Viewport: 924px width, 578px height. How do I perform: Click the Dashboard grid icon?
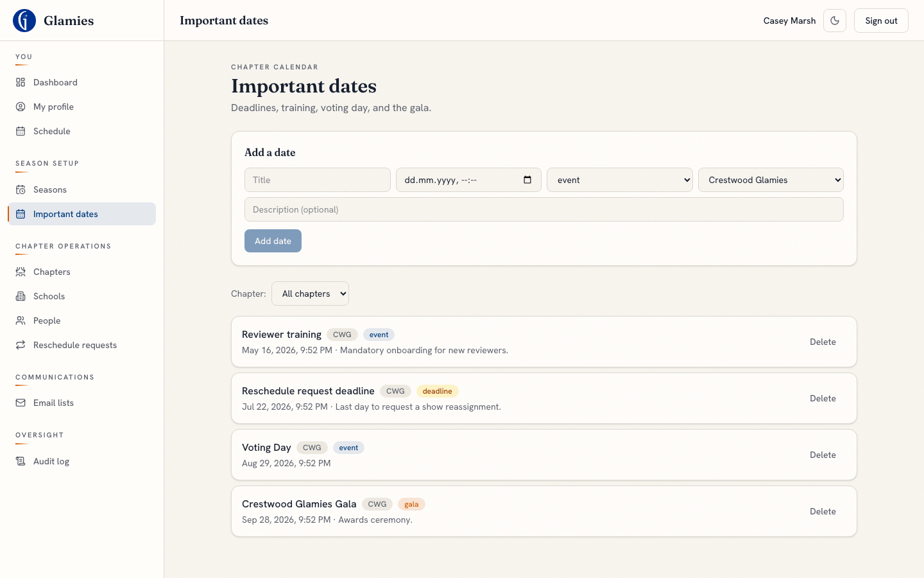(x=21, y=82)
